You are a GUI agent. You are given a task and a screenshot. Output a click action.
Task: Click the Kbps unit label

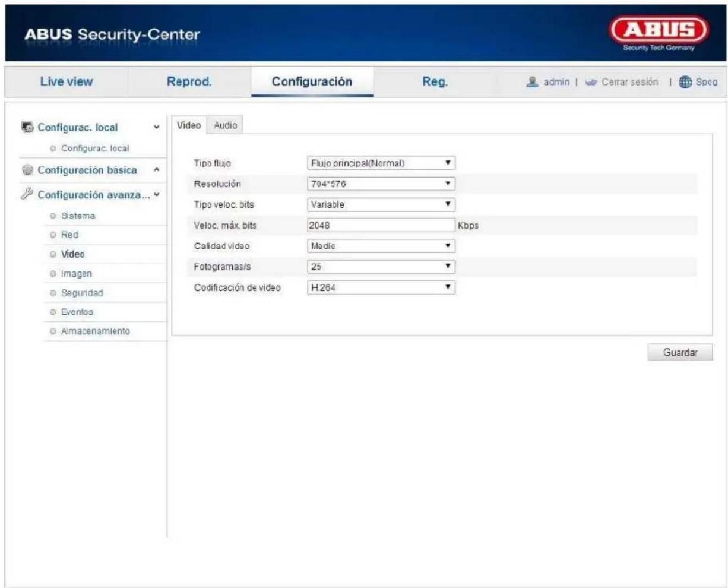click(469, 226)
